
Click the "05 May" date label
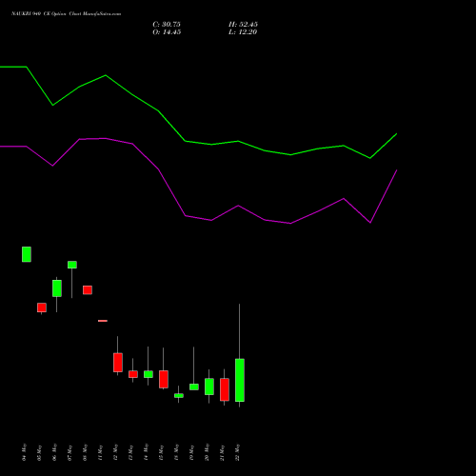coord(40,452)
